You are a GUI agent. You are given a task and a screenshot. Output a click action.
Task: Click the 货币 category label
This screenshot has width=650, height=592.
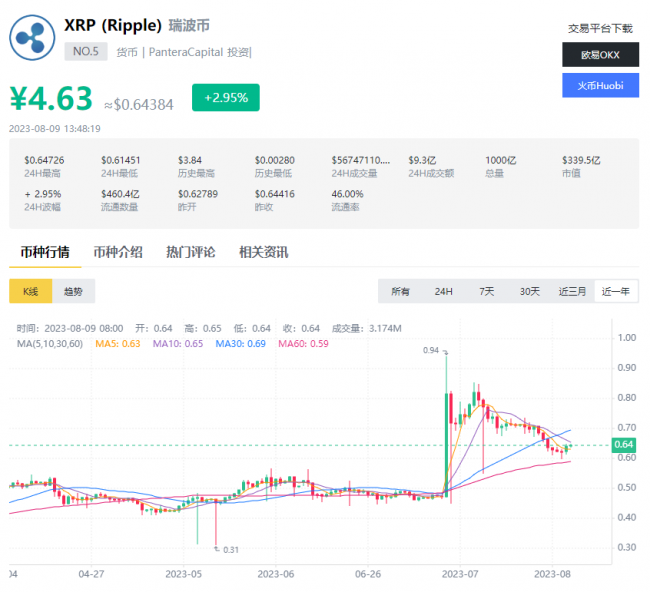pyautogui.click(x=127, y=52)
